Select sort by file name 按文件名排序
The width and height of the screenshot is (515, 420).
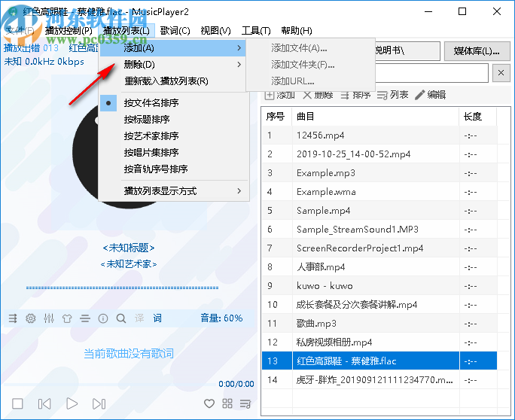point(172,103)
